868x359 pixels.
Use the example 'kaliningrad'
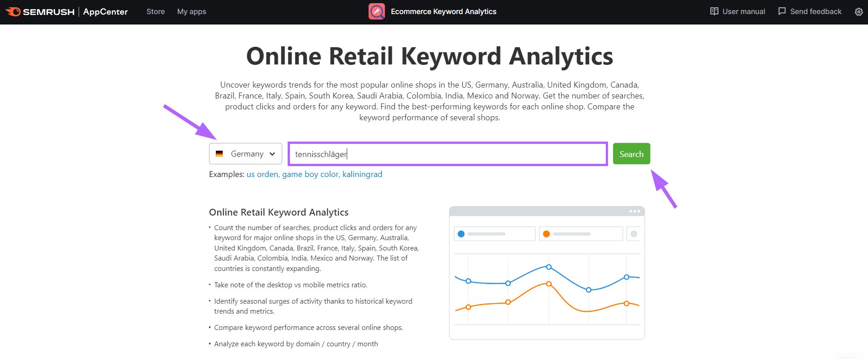[x=362, y=174]
